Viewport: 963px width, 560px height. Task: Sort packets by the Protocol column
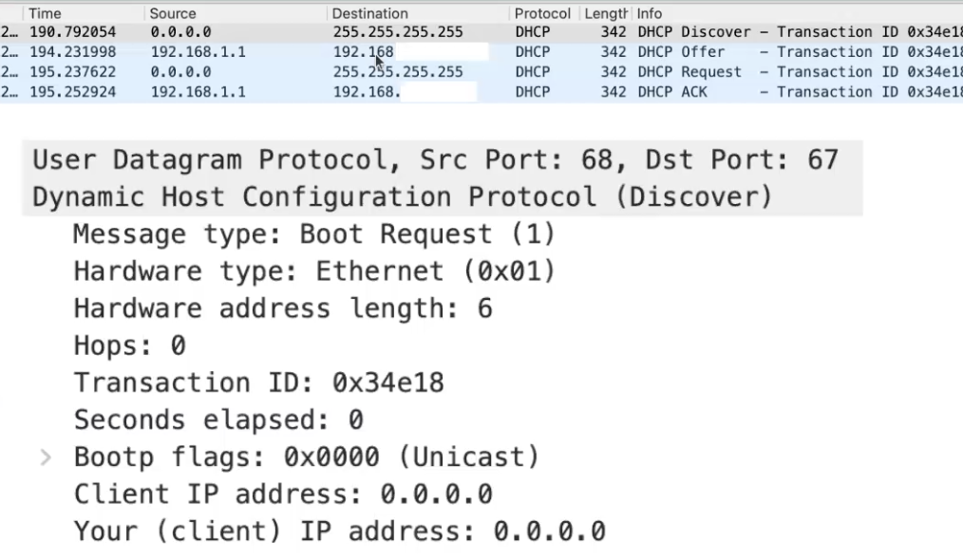[x=541, y=12]
